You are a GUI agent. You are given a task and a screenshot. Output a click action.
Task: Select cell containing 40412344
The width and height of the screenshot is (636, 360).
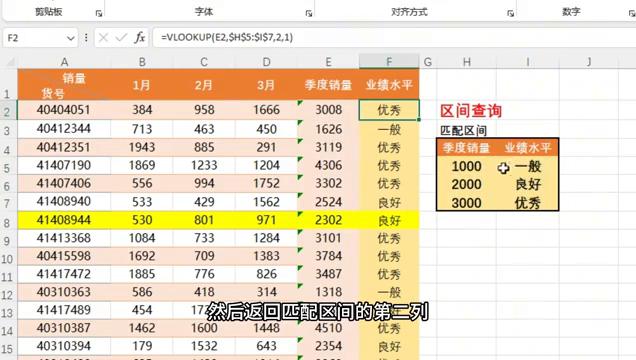pos(64,129)
